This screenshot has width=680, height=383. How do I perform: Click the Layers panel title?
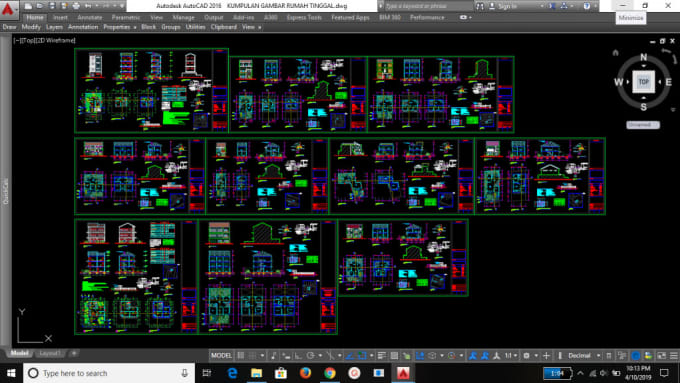[54, 27]
